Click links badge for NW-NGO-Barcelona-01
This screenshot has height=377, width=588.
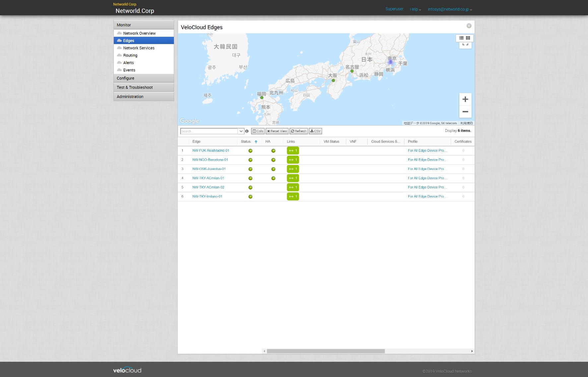[293, 160]
